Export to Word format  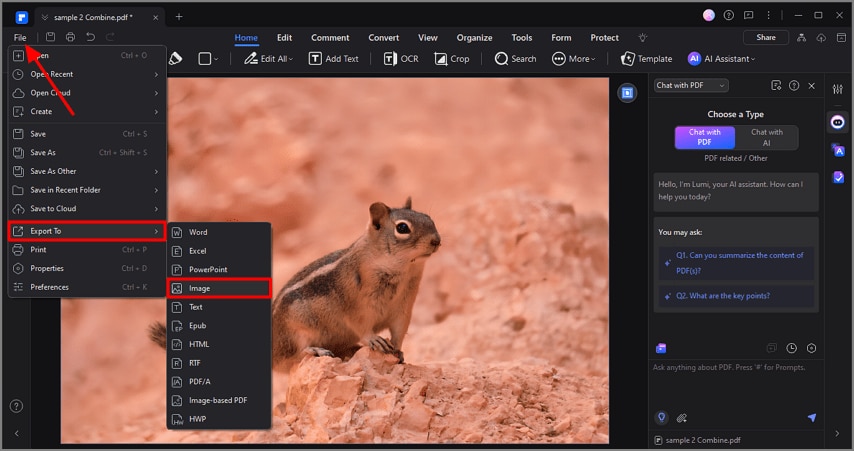pos(219,232)
